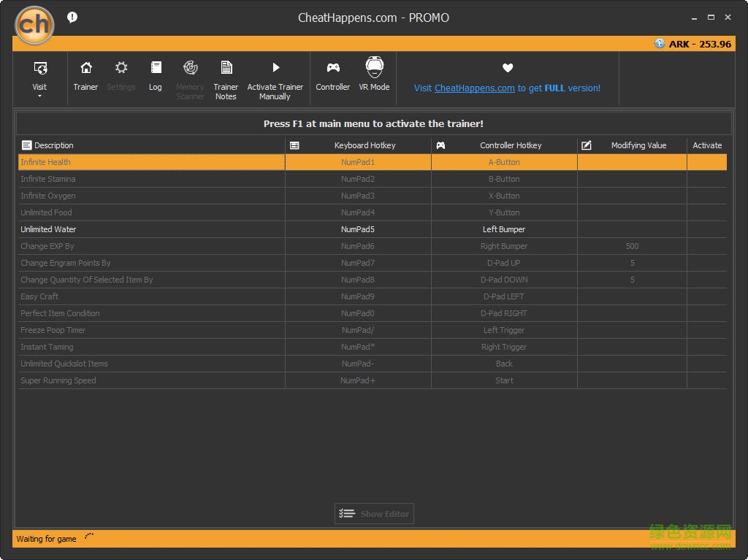
Task: Open the CheatHappens.com link
Action: (x=474, y=88)
